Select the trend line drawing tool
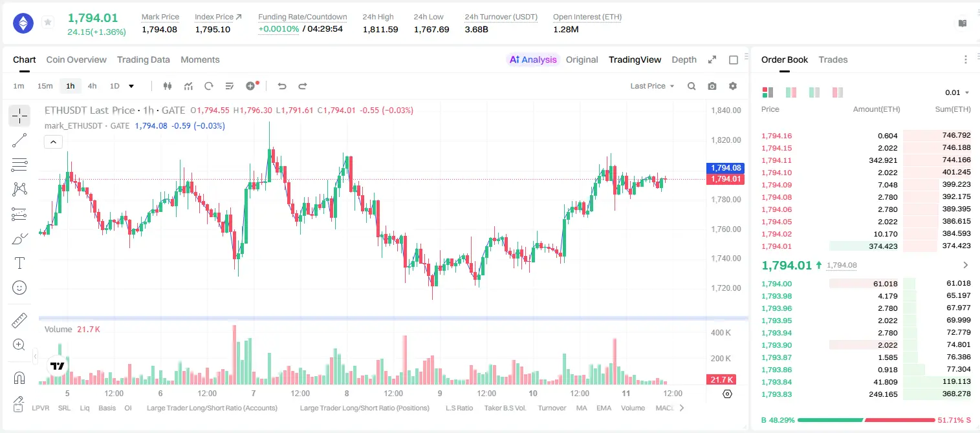 pos(19,140)
